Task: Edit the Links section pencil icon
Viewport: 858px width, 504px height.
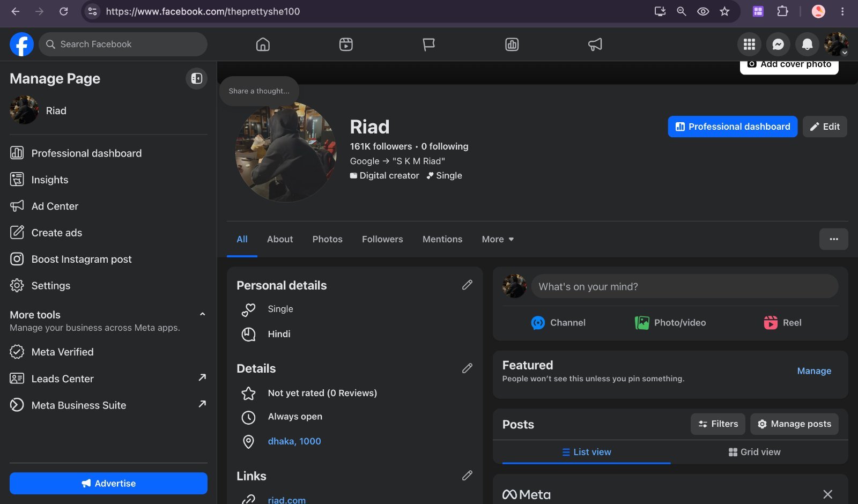Action: (x=467, y=475)
